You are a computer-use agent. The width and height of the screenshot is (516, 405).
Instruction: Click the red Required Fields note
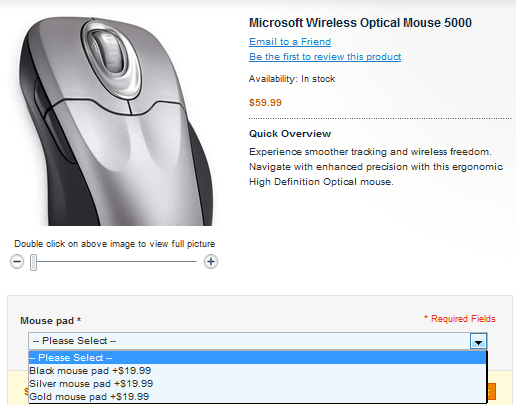click(460, 319)
